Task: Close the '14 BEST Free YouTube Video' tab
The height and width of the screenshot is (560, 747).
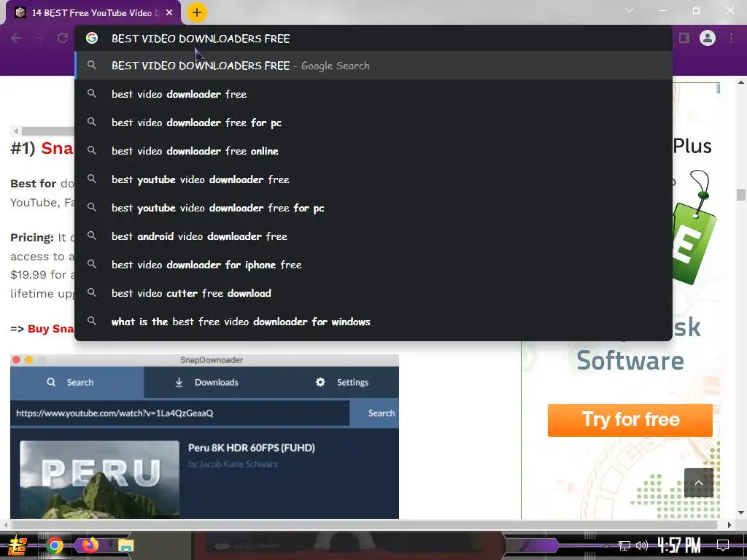Action: coord(169,13)
